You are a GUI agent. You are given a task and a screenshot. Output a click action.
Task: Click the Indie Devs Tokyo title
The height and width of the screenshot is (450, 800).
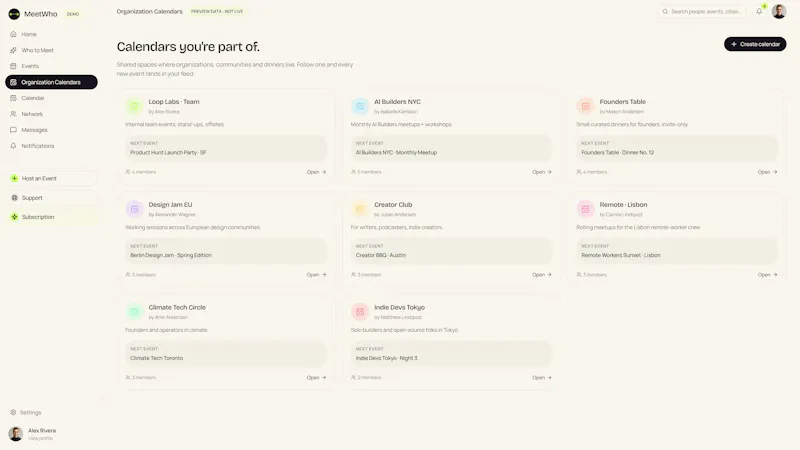coord(399,307)
